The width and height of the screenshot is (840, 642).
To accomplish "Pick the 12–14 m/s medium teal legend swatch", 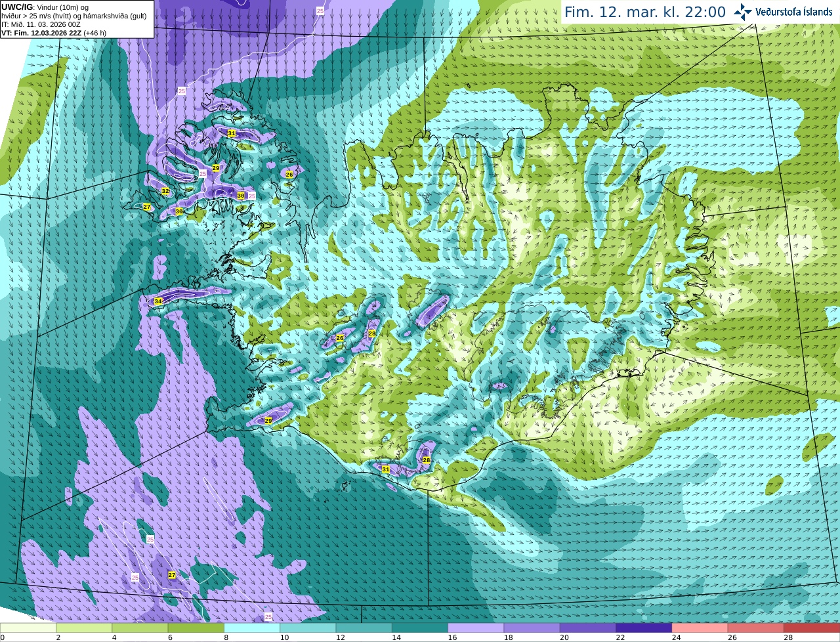I will pos(364,628).
